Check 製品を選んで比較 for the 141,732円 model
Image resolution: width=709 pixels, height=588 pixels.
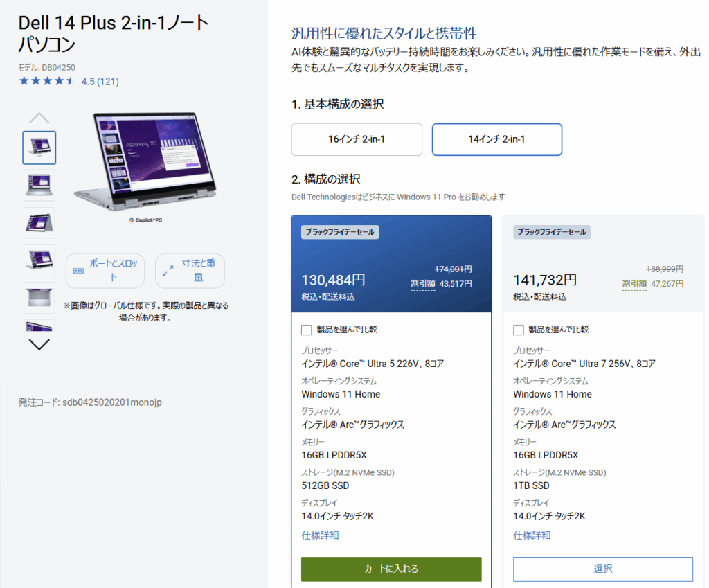pos(519,330)
